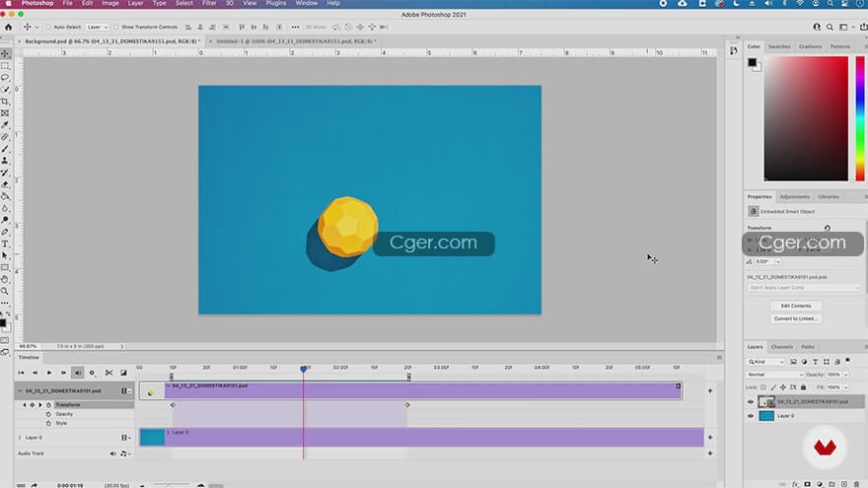Click the timeline zoom slider
Image resolution: width=868 pixels, height=488 pixels.
pos(172,485)
